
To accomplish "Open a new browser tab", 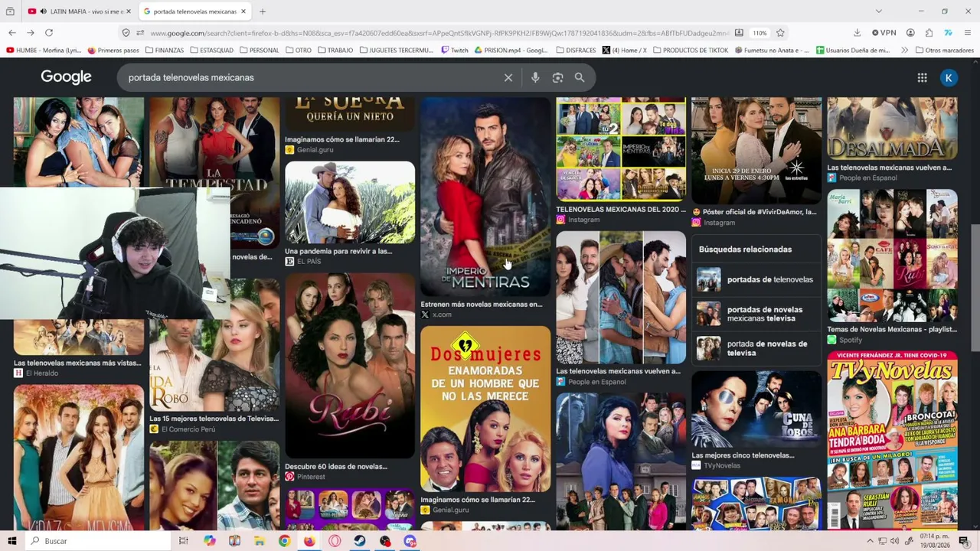I will 263,11.
